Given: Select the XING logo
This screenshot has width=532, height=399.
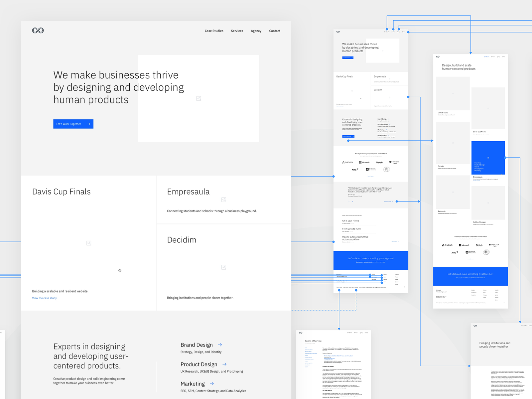Looking at the screenshot, I should pyautogui.click(x=355, y=169).
